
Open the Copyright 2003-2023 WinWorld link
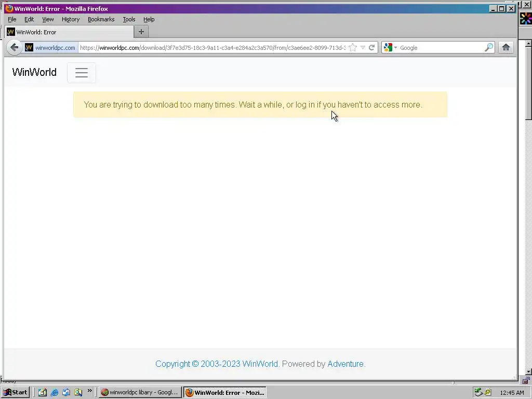point(217,364)
